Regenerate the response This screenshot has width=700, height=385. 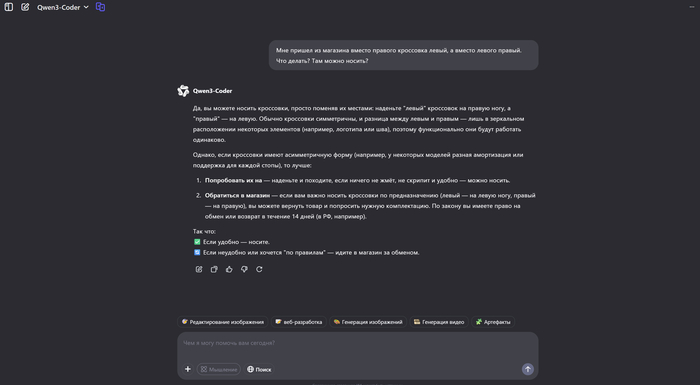click(259, 269)
